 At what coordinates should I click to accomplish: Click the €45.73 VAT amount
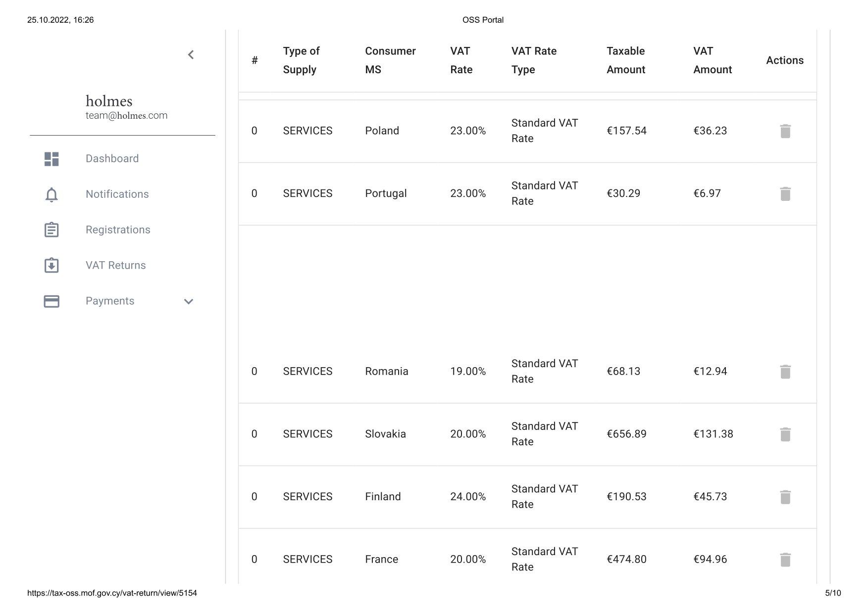710,496
